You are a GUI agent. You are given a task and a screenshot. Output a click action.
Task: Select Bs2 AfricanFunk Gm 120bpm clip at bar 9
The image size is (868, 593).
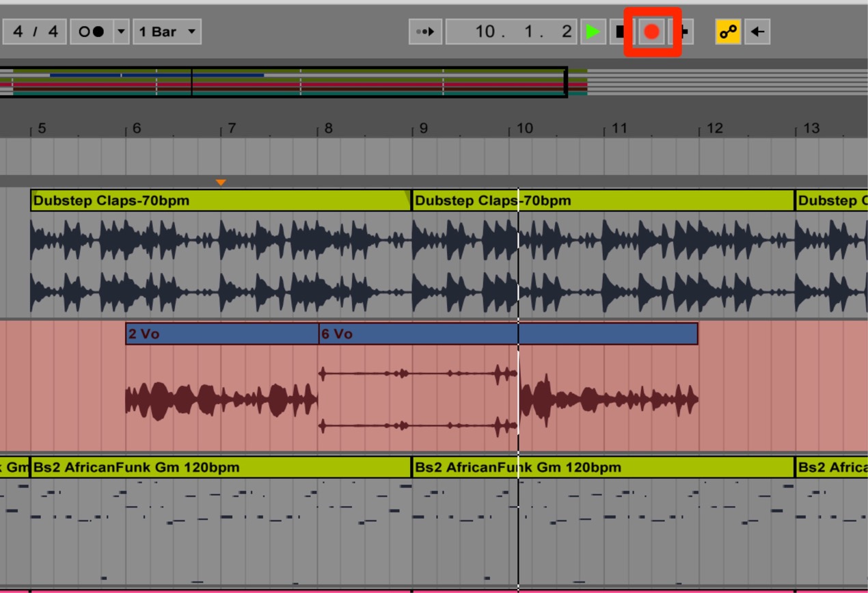(x=603, y=467)
